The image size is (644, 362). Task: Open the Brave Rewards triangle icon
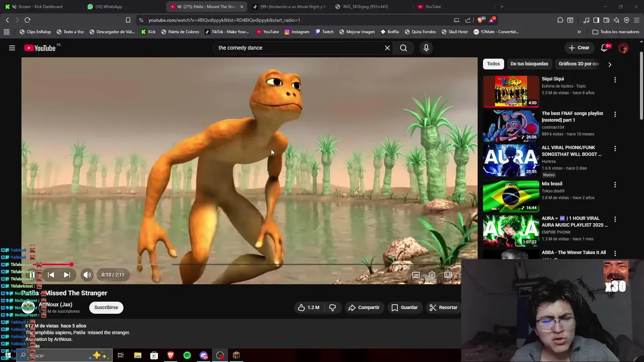click(x=493, y=20)
